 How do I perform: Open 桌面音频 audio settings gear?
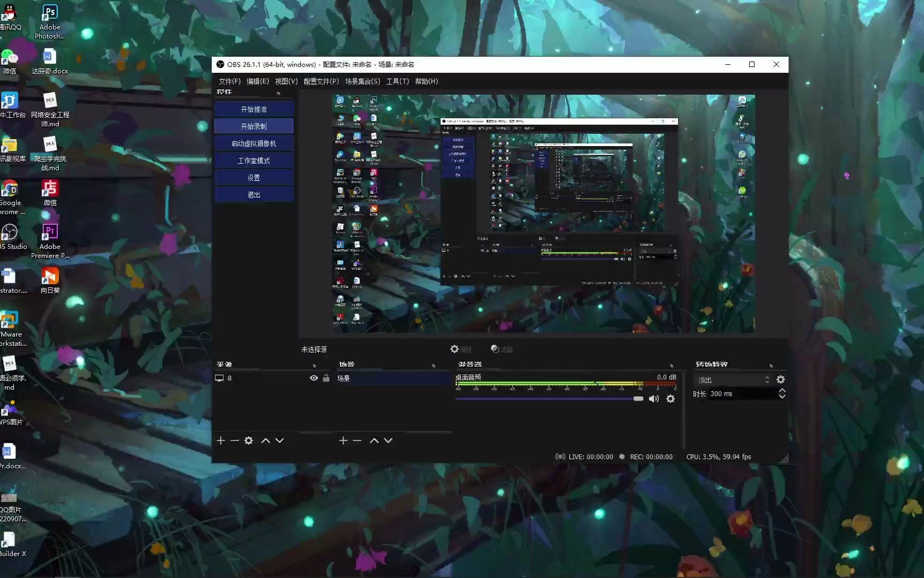pyautogui.click(x=671, y=399)
